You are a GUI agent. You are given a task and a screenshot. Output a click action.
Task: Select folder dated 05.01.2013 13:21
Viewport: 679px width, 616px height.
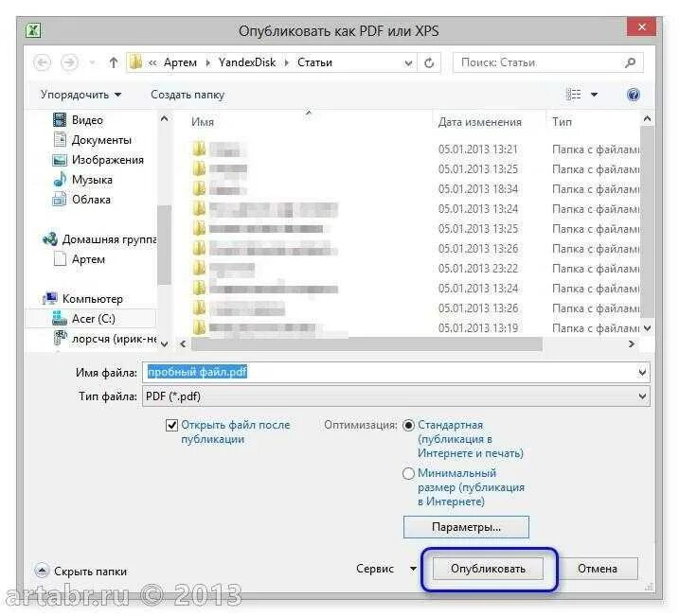(416, 150)
